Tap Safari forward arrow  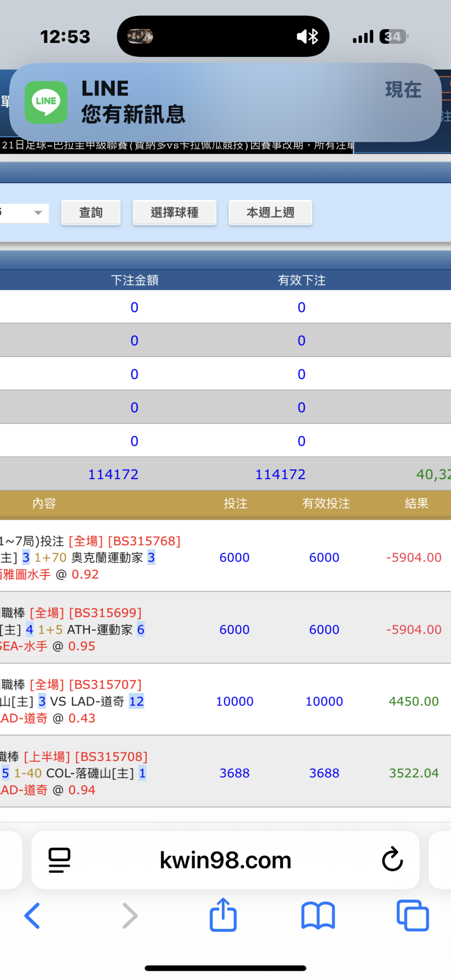click(129, 916)
